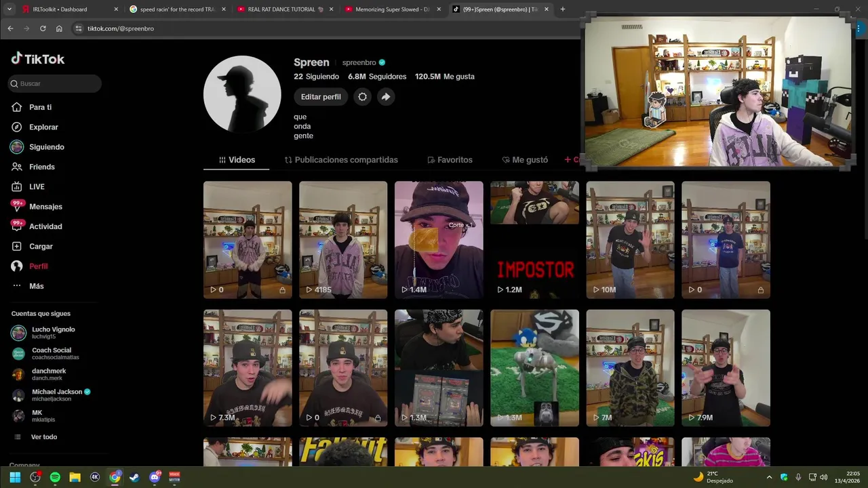Open Discord from the taskbar
This screenshot has width=868, height=488.
(x=155, y=477)
